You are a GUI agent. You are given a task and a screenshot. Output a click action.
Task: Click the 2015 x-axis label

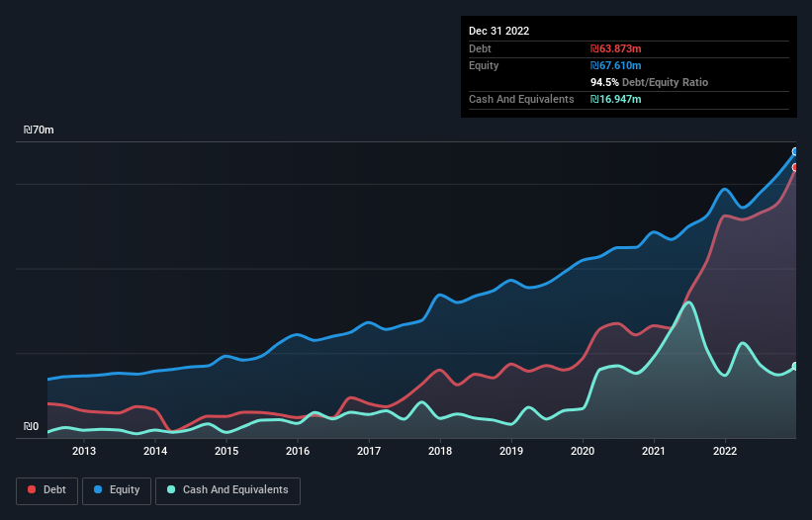coord(226,451)
